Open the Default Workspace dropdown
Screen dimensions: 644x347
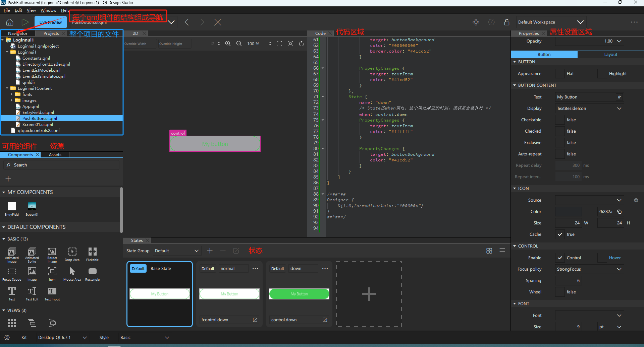[x=551, y=22]
